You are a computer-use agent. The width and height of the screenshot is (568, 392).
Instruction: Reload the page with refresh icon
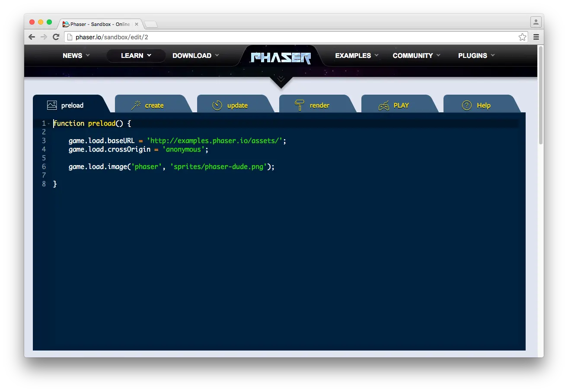point(56,37)
